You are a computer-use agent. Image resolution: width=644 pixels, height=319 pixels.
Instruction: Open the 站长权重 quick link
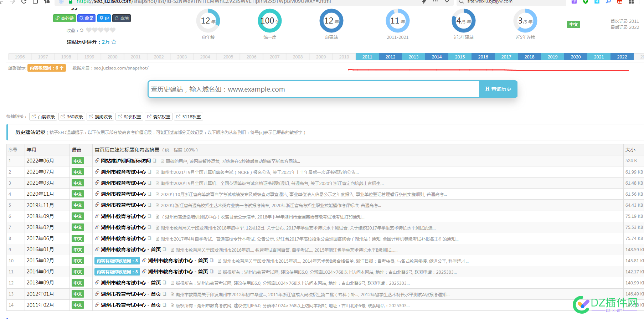tap(129, 117)
